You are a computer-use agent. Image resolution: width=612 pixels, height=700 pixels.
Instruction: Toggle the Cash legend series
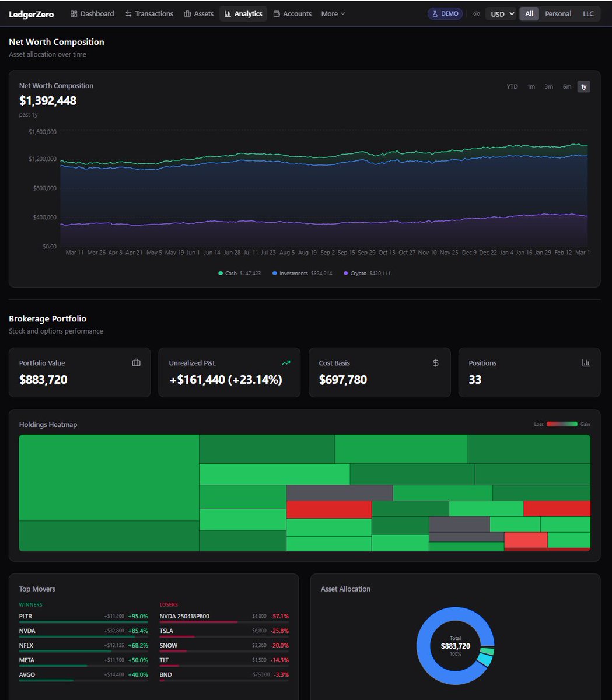pos(239,273)
